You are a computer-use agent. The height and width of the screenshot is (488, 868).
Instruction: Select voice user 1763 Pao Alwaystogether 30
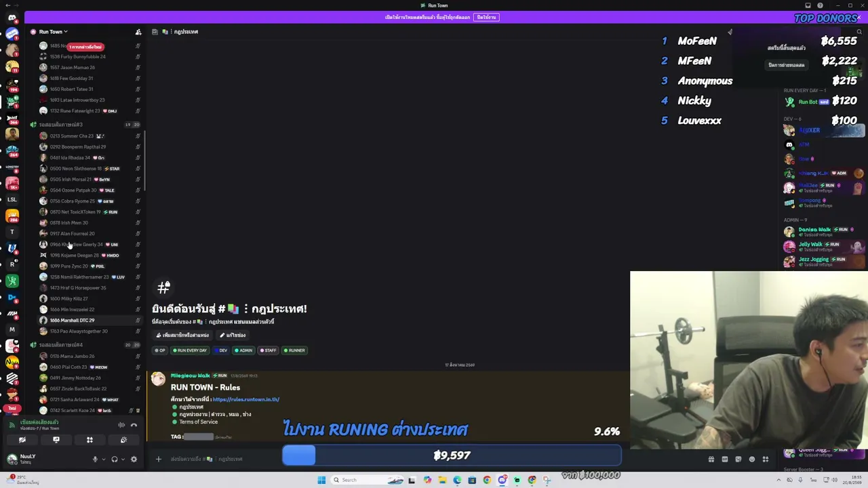coord(88,331)
